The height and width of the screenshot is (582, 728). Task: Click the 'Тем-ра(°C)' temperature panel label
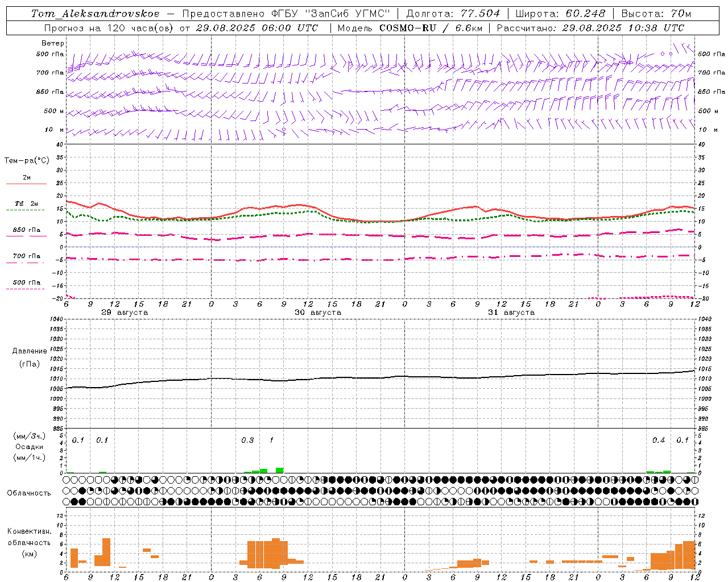tap(27, 161)
